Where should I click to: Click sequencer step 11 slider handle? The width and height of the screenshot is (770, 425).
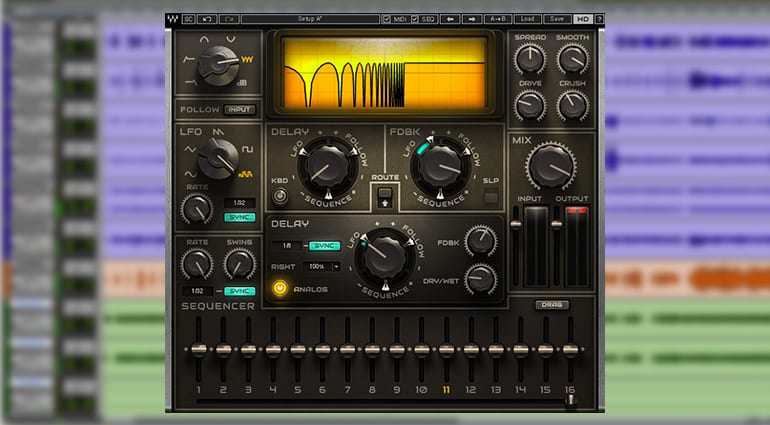pyautogui.click(x=446, y=349)
